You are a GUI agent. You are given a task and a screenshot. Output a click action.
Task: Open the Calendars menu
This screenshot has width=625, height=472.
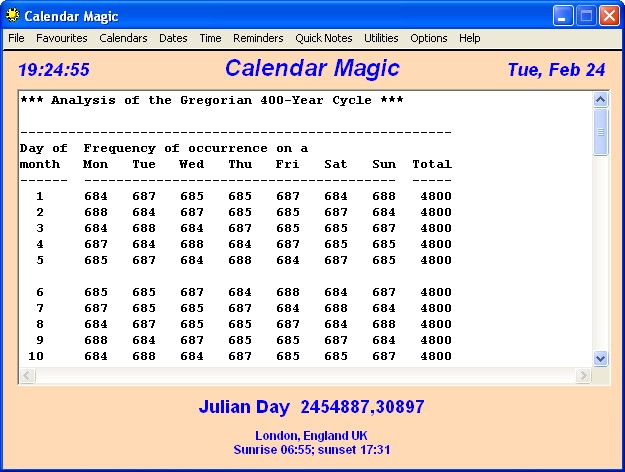pos(123,38)
